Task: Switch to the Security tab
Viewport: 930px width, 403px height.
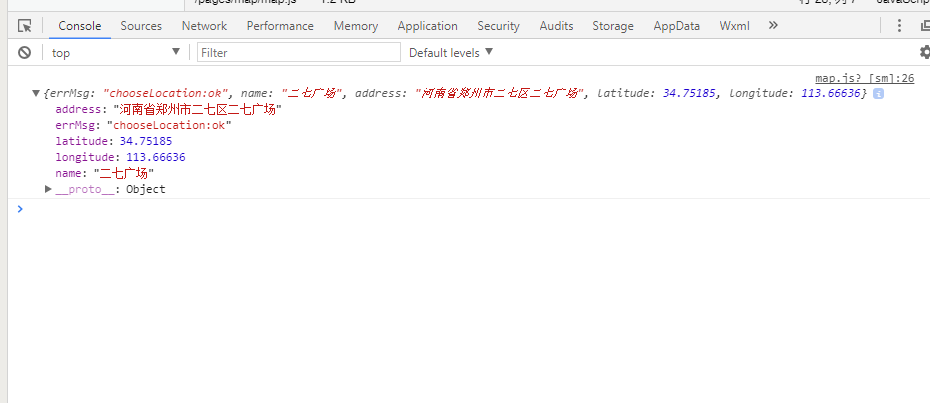Action: coord(498,26)
